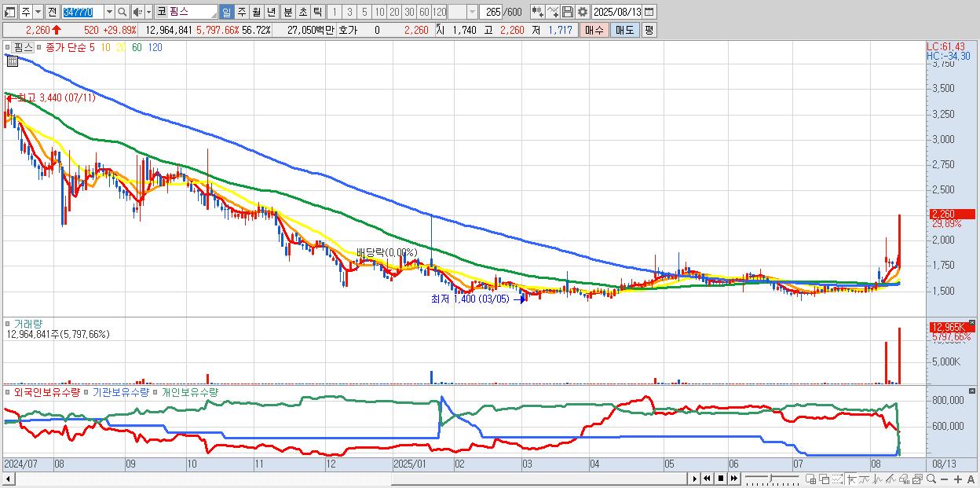Toggle the 3 interval button

pos(349,12)
